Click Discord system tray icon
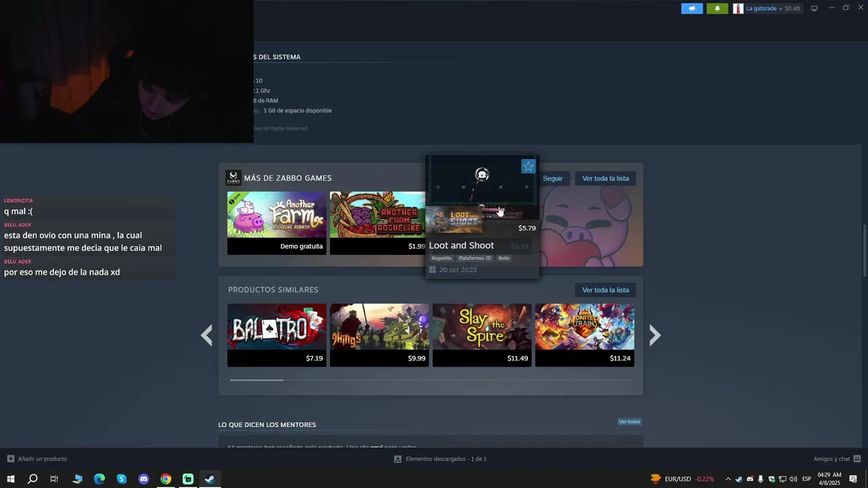 tap(750, 479)
